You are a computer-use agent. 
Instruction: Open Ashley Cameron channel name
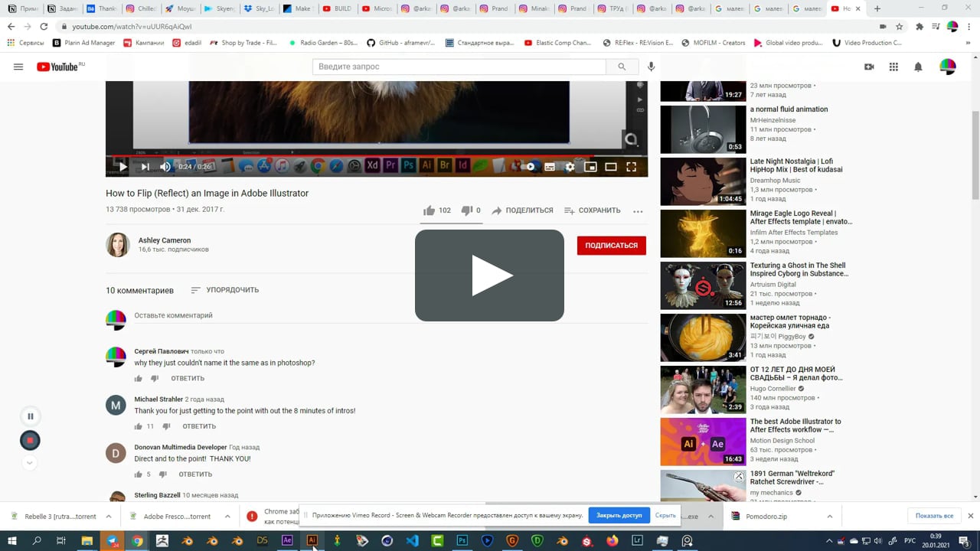(x=165, y=240)
